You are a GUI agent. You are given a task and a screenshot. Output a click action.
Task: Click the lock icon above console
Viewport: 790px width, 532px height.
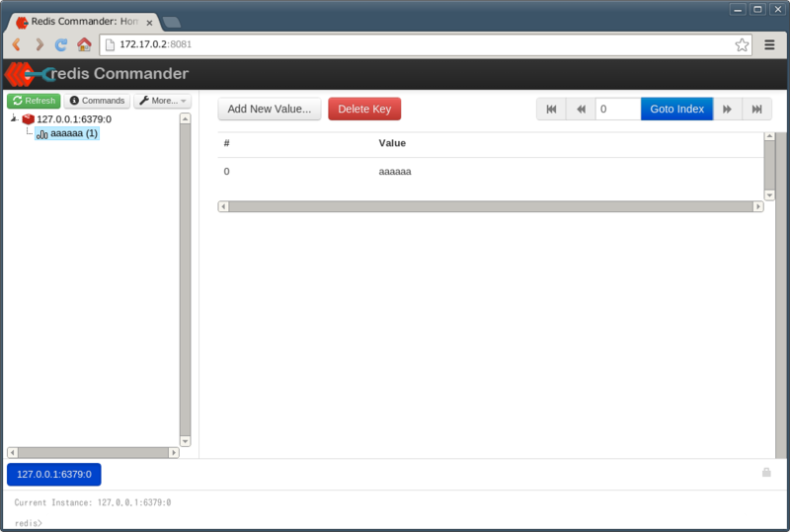766,472
